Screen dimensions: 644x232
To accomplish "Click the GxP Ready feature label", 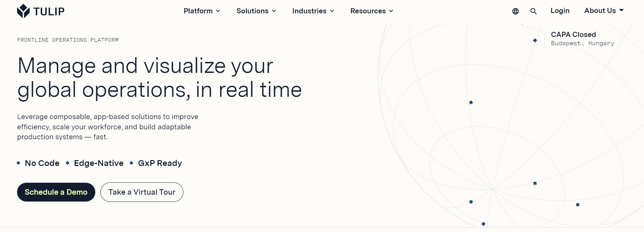I will (160, 163).
